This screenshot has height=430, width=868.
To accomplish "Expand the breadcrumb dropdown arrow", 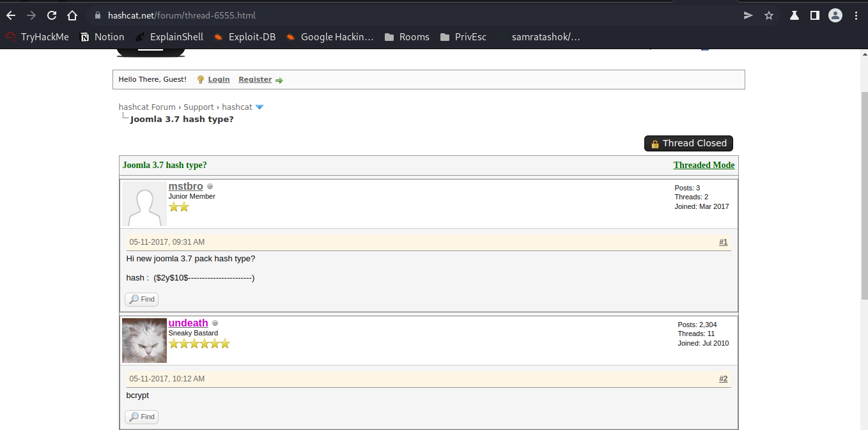I will coord(260,107).
